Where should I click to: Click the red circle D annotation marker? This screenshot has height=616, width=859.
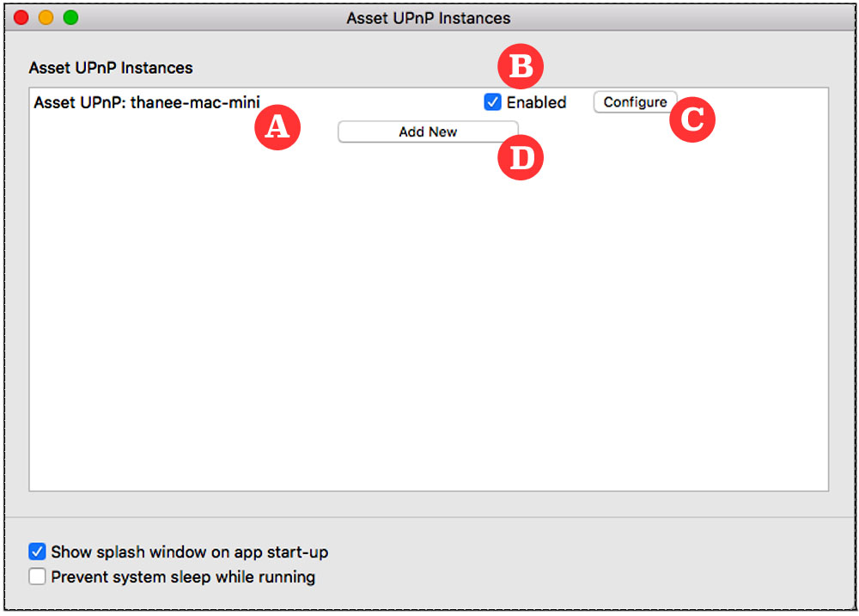pyautogui.click(x=521, y=158)
